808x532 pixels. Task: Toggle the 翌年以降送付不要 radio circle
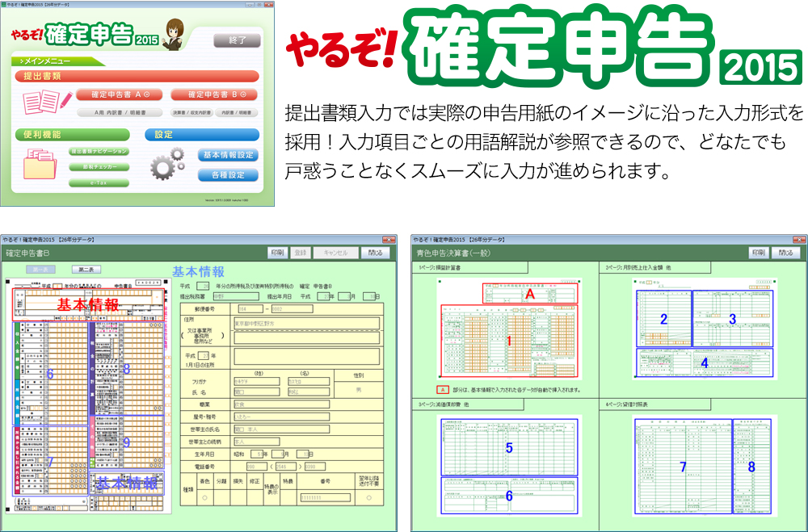[369, 498]
